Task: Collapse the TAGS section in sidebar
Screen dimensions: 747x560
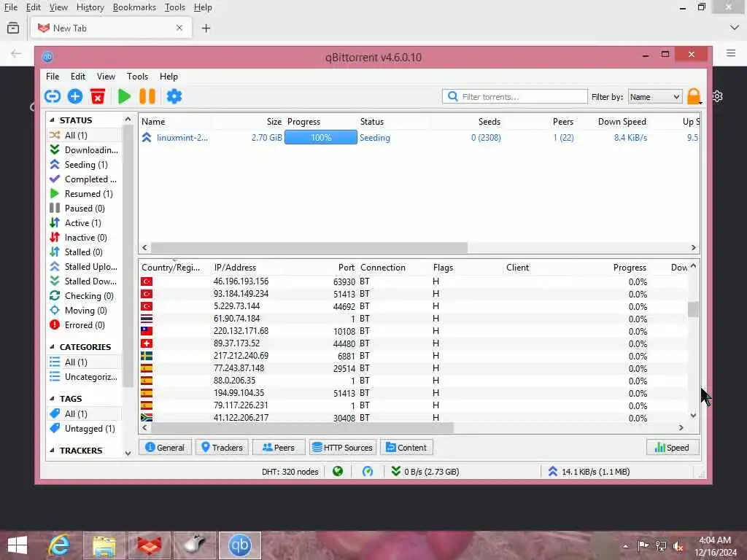Action: [x=52, y=399]
